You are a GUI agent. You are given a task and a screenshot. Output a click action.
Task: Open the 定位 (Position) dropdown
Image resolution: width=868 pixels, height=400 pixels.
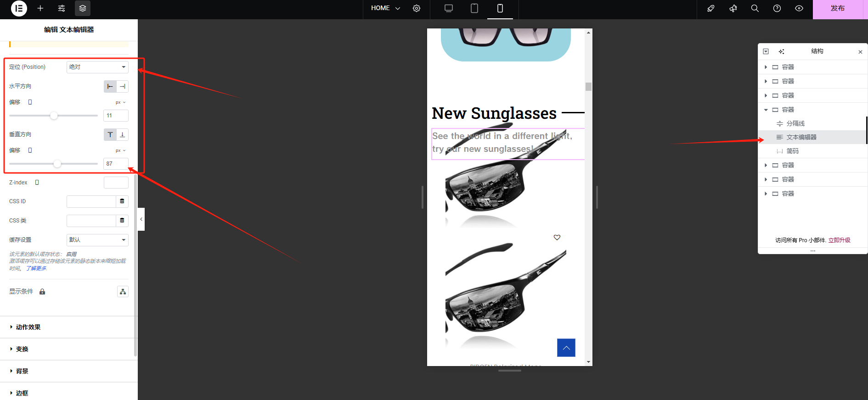point(97,67)
